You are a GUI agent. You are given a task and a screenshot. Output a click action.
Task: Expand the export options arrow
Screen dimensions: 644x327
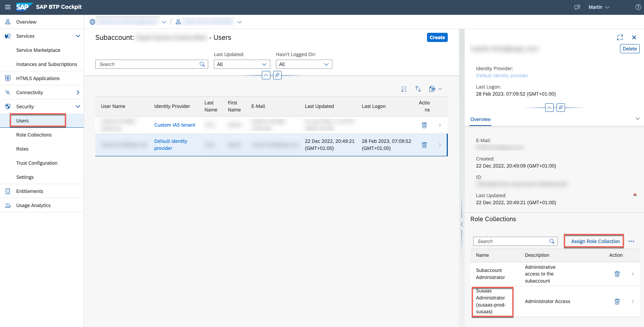tap(440, 89)
